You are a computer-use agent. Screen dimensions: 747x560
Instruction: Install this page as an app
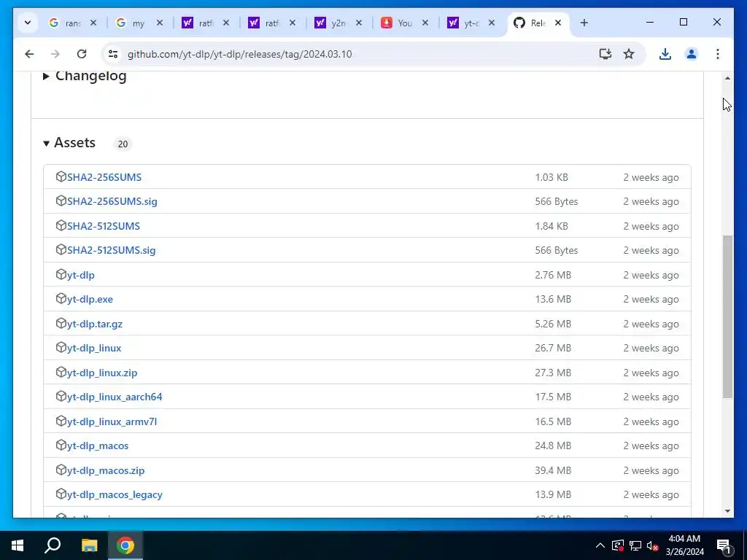[605, 54]
